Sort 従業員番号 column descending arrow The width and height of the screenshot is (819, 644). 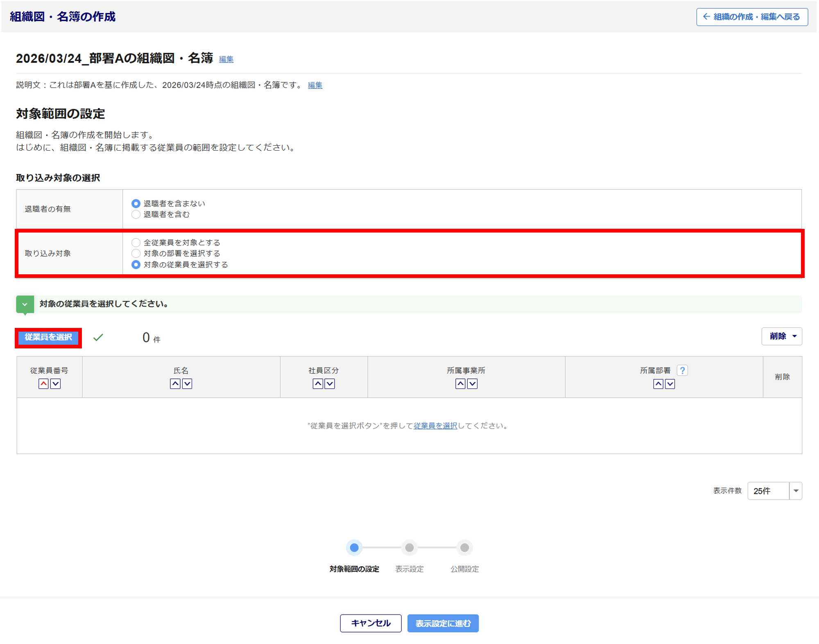point(55,384)
